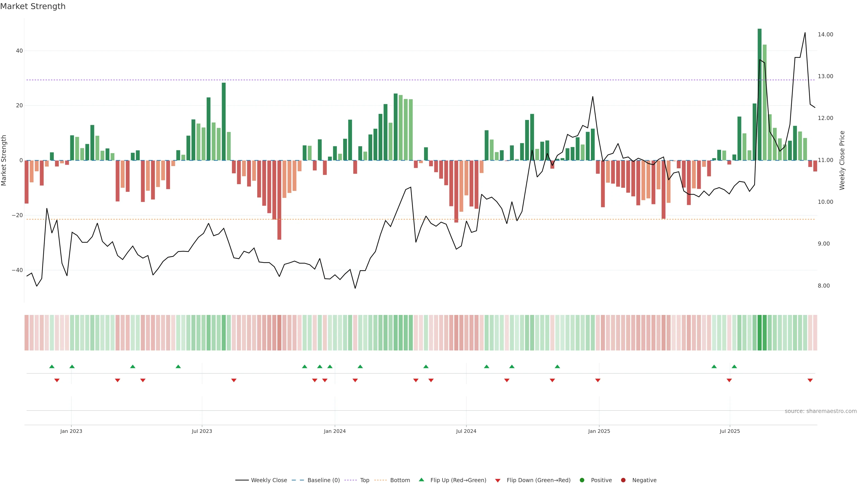The image size is (868, 488).
Task: Click the brightest green cell in the heatmap strip
Action: pyautogui.click(x=759, y=333)
